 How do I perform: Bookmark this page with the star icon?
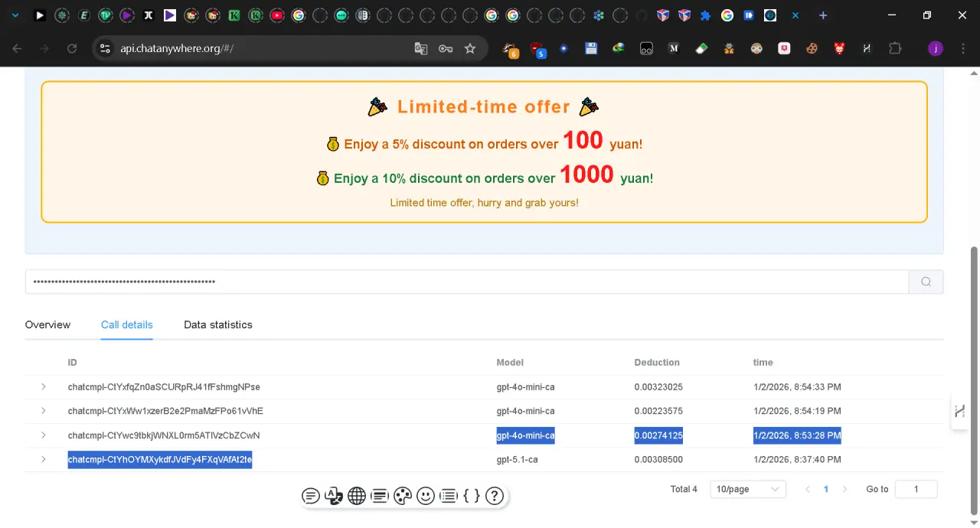pyautogui.click(x=470, y=48)
